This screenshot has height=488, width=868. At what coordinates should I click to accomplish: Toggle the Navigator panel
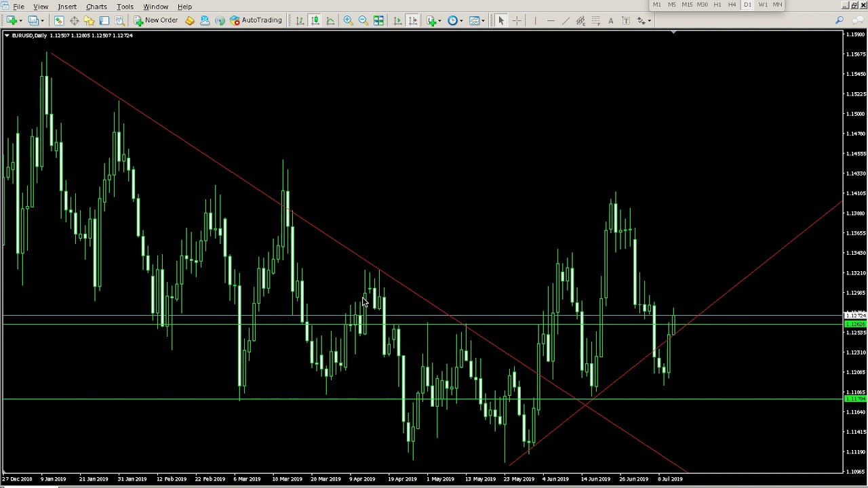click(89, 20)
